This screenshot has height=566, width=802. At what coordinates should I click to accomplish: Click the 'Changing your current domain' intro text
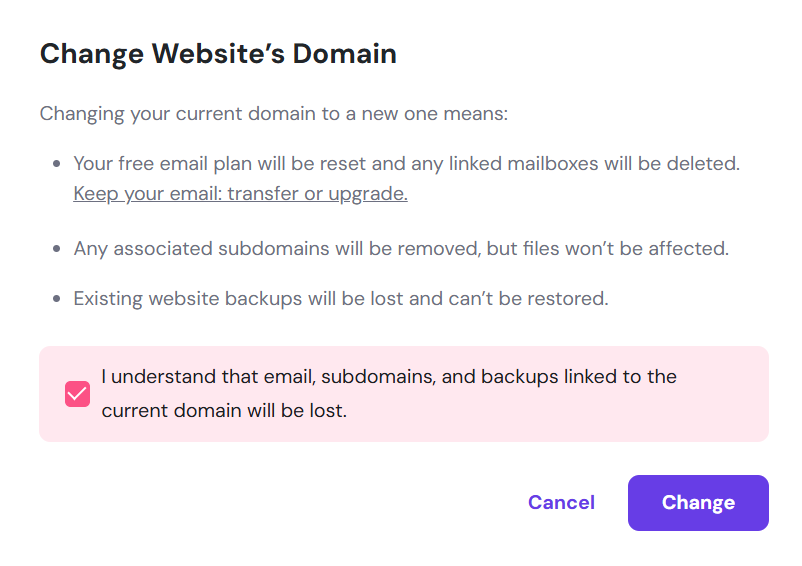click(274, 114)
